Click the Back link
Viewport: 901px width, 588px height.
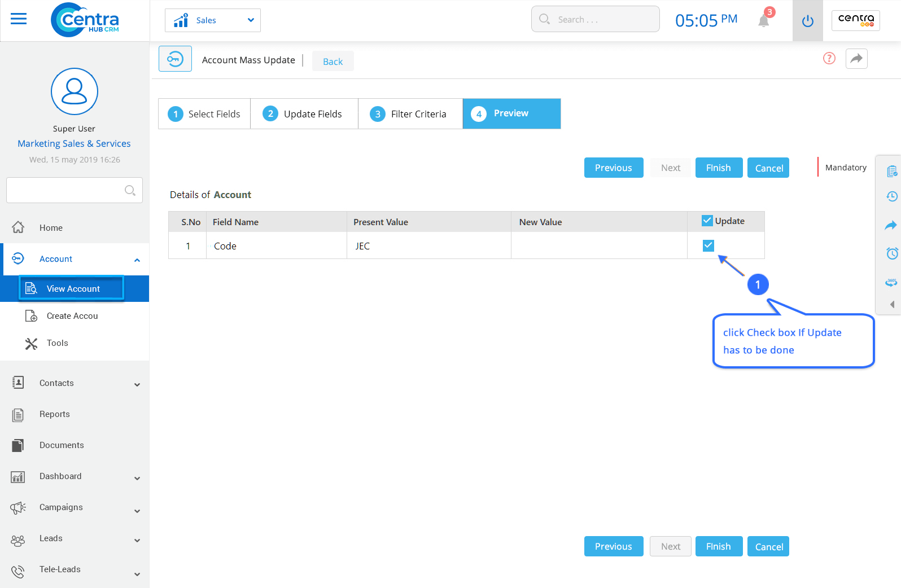pos(333,62)
